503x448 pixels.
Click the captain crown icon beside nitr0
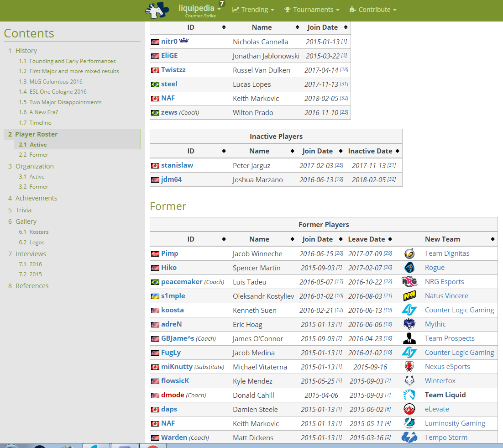(184, 41)
